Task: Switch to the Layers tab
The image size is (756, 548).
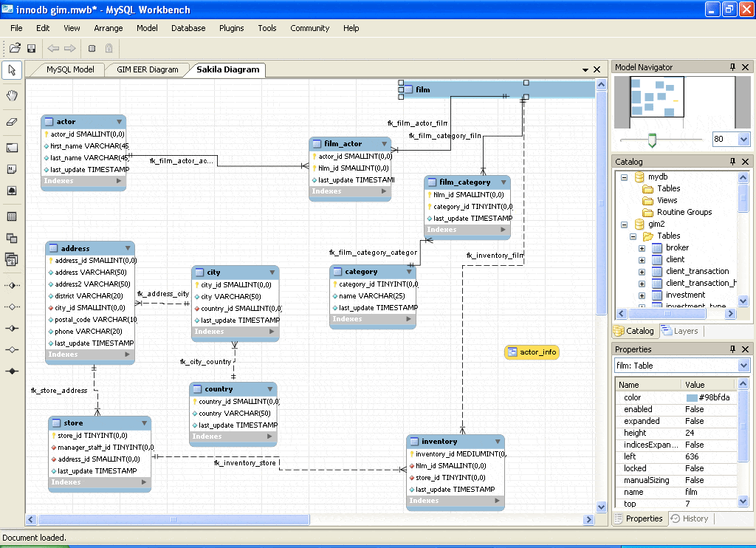Action: coord(679,331)
